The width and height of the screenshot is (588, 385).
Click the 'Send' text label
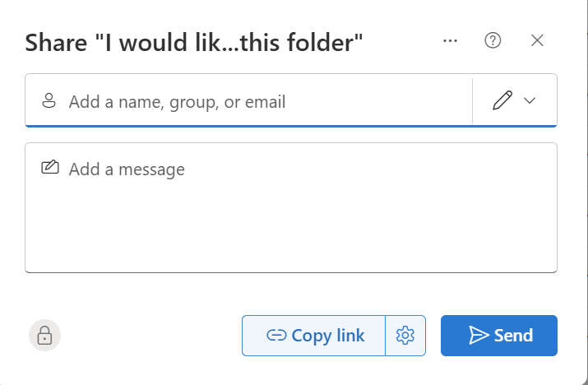[x=513, y=336]
